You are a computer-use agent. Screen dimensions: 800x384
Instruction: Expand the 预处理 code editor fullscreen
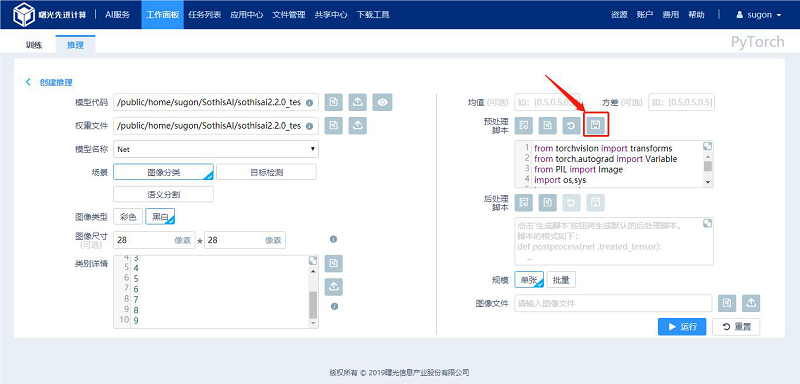coord(707,146)
